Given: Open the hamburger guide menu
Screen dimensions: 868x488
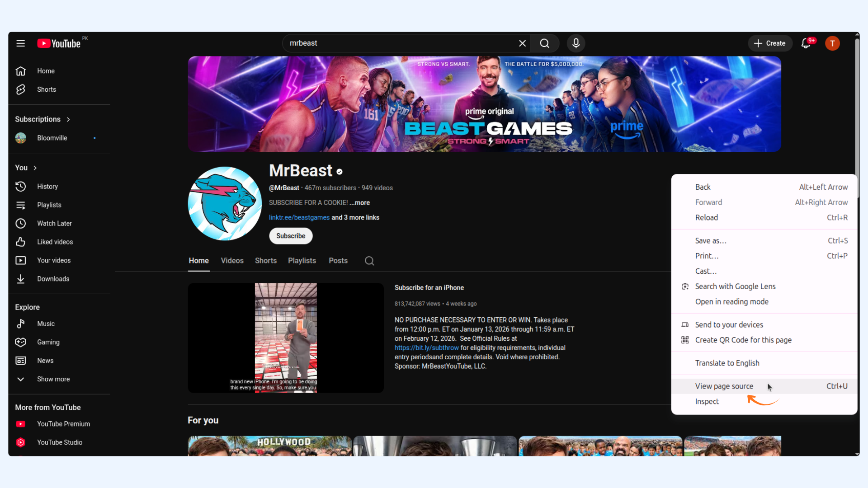Looking at the screenshot, I should click(x=20, y=43).
